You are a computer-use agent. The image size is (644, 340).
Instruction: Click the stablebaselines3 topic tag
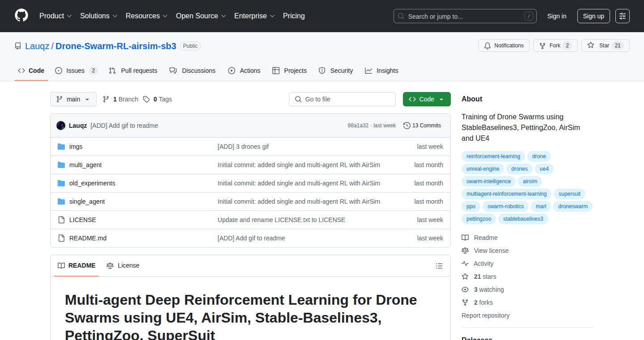pos(523,219)
